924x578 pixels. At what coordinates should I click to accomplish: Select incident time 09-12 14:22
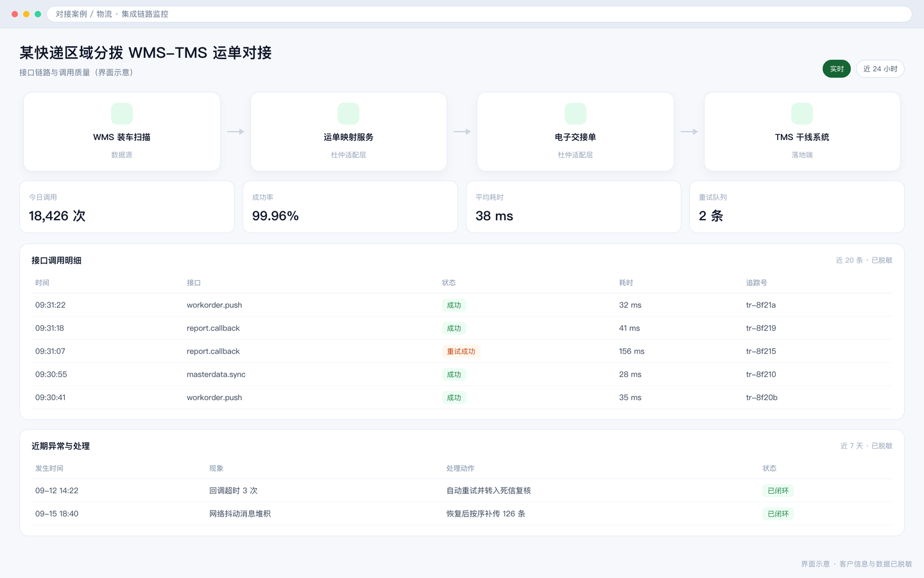(57, 491)
